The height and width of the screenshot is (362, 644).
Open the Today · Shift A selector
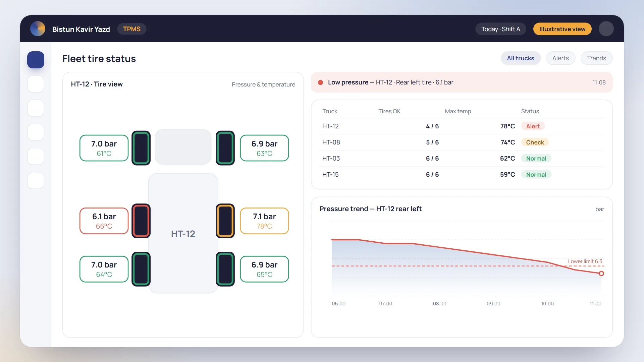click(500, 29)
